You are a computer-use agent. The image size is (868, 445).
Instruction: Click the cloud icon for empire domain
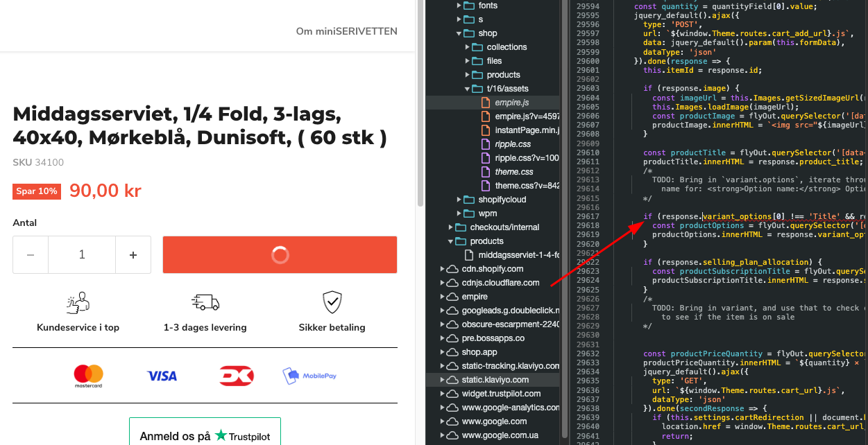[452, 297]
